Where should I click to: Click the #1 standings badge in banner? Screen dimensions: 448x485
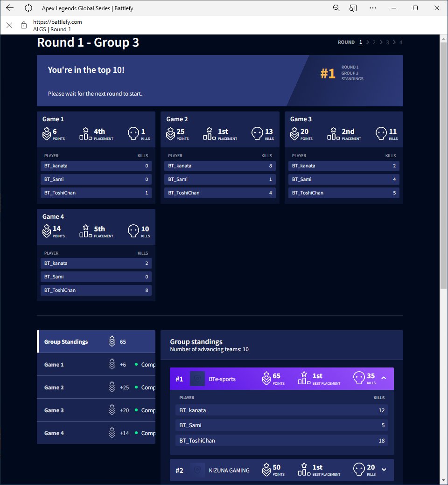pyautogui.click(x=328, y=74)
